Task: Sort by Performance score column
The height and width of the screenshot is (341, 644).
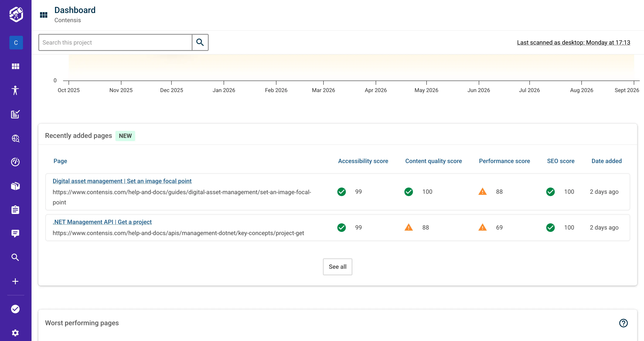Action: click(x=504, y=161)
